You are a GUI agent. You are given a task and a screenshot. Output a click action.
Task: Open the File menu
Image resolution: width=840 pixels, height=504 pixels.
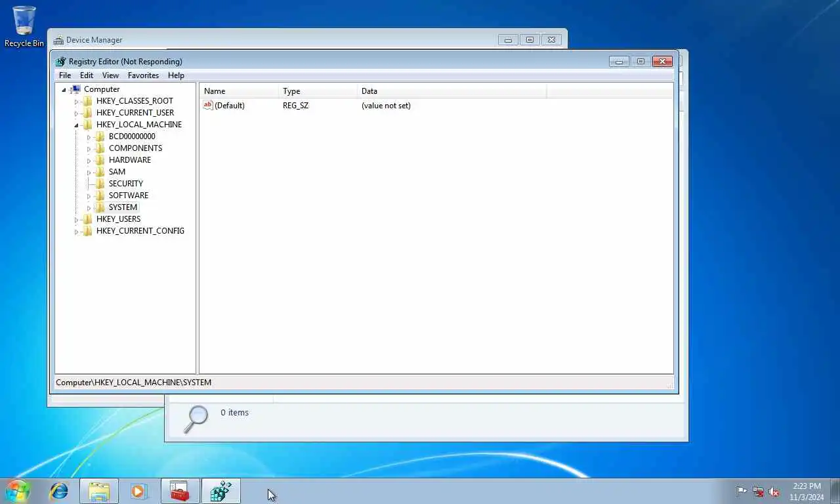[65, 75]
